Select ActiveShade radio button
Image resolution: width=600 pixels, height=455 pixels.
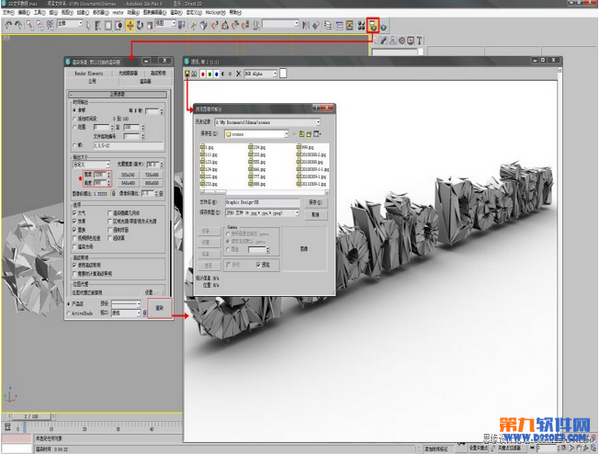point(69,313)
